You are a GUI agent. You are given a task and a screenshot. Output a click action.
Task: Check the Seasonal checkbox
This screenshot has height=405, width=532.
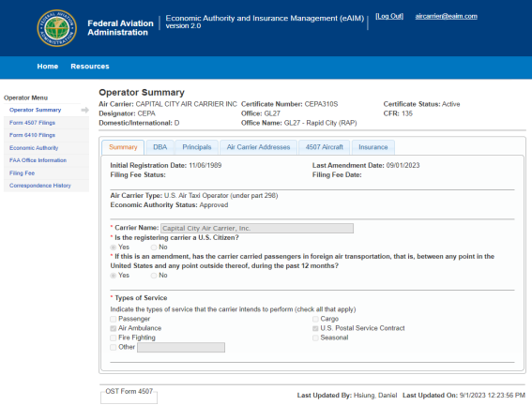[315, 337]
